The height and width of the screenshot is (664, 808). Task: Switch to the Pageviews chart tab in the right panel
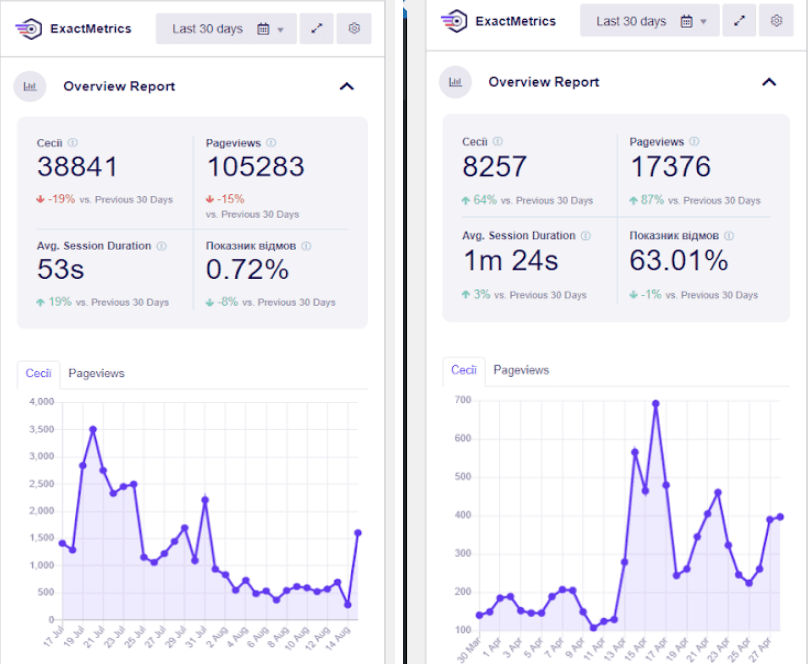(x=521, y=370)
